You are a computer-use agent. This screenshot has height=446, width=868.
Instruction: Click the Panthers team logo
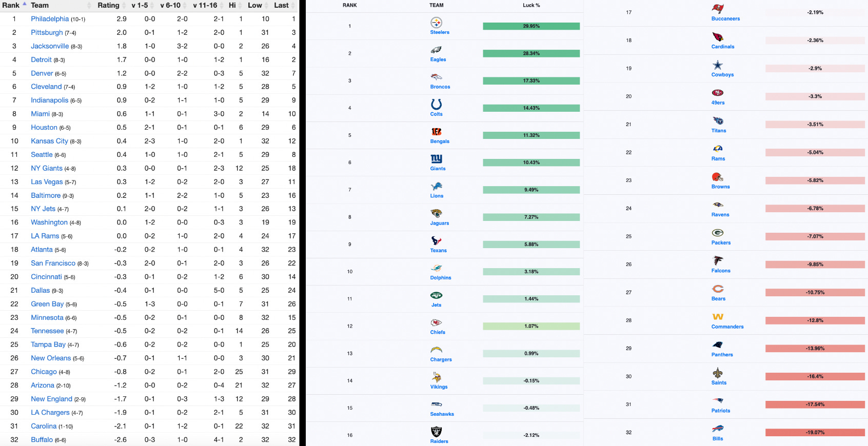[718, 344]
